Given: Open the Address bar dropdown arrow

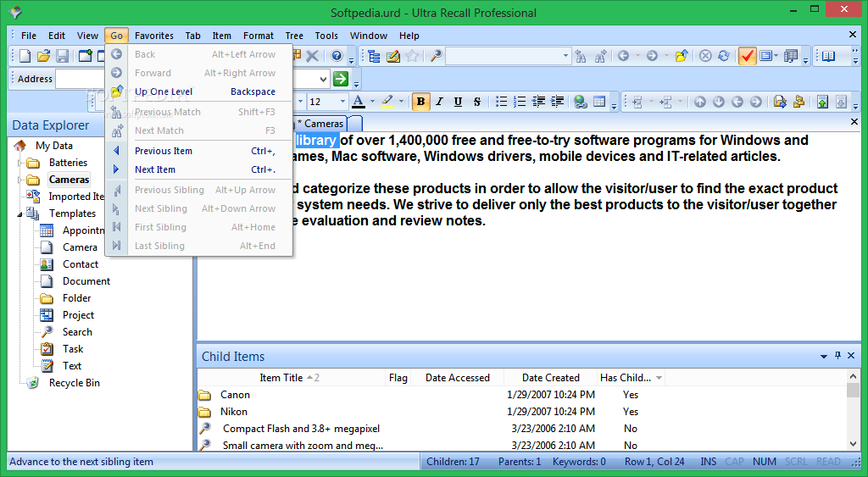Looking at the screenshot, I should pyautogui.click(x=323, y=79).
